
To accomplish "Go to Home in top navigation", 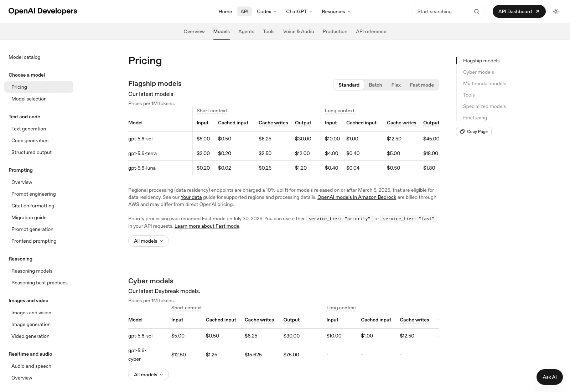I will pos(225,11).
